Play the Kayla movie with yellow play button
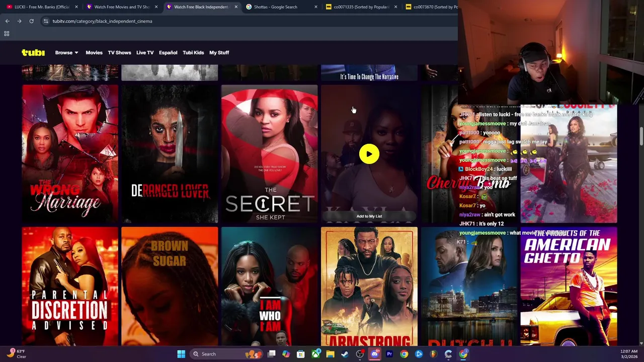 click(x=369, y=154)
